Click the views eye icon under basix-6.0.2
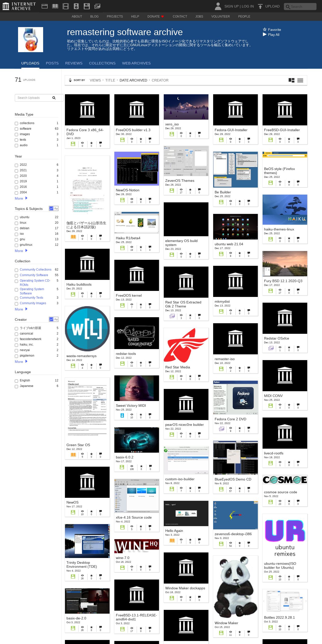 point(132,466)
